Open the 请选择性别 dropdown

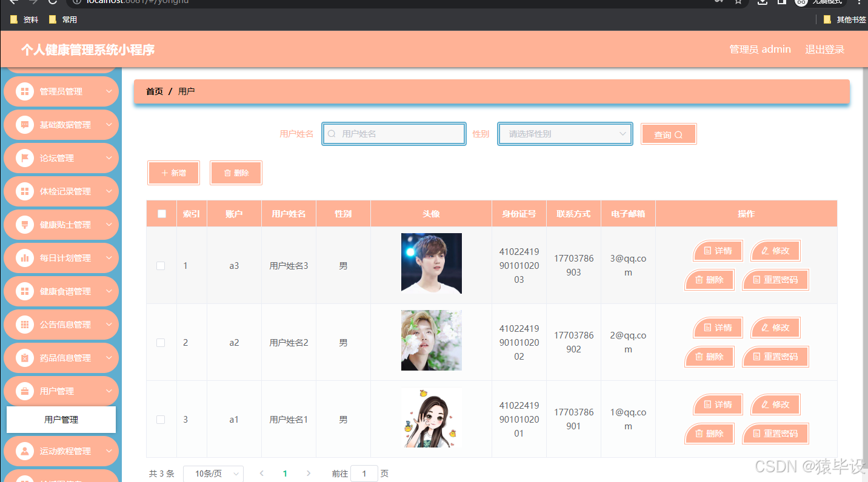[x=565, y=134]
